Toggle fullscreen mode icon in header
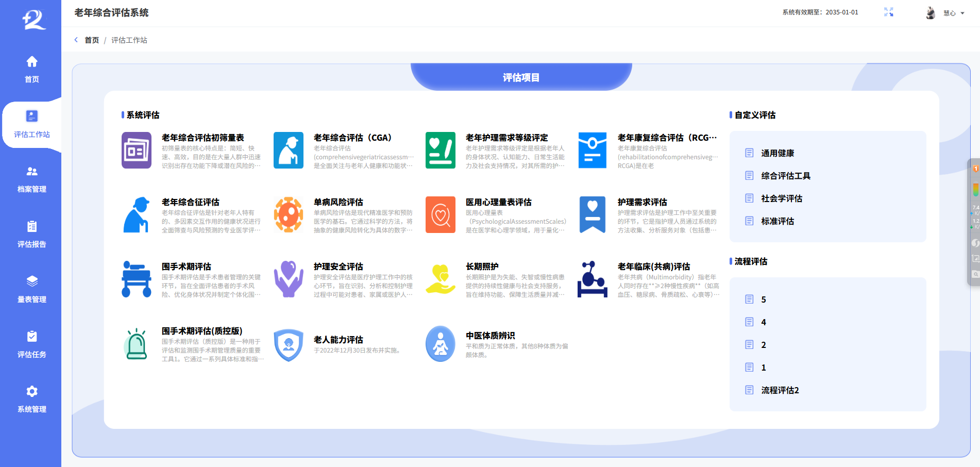Image resolution: width=980 pixels, height=467 pixels. click(888, 12)
